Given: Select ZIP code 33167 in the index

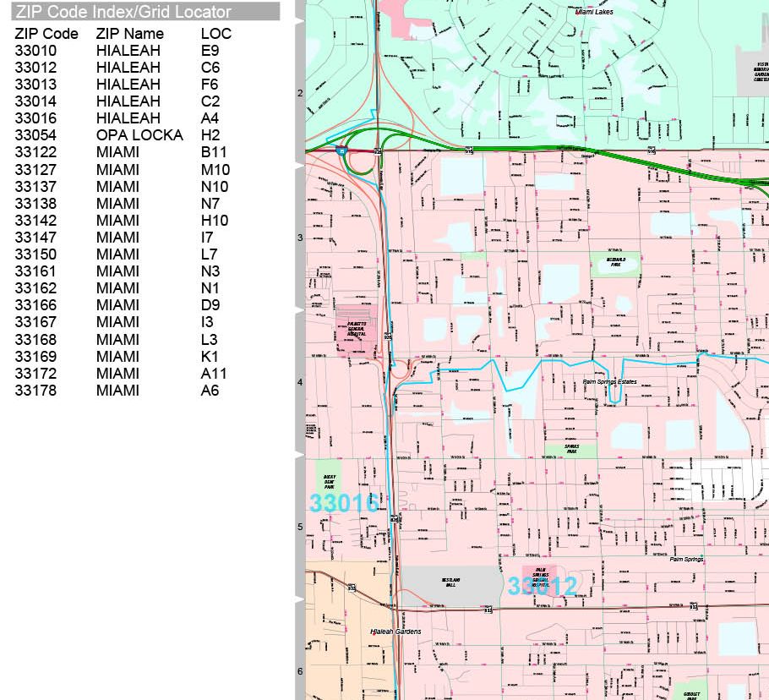Looking at the screenshot, I should point(35,322).
